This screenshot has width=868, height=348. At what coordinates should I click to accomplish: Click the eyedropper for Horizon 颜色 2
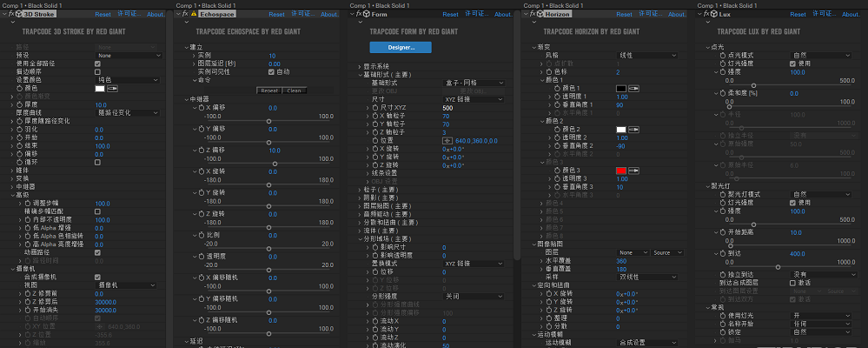click(x=633, y=129)
